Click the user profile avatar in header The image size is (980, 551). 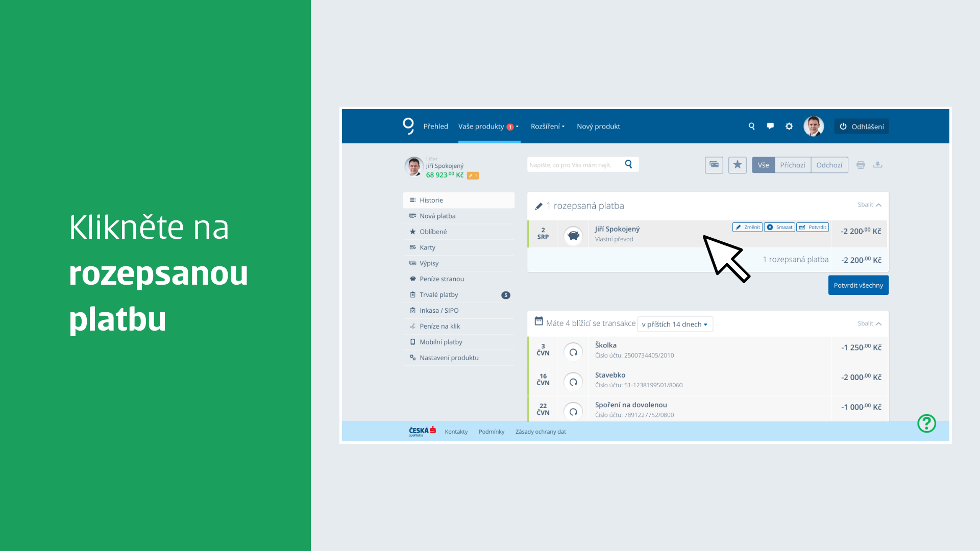(815, 127)
